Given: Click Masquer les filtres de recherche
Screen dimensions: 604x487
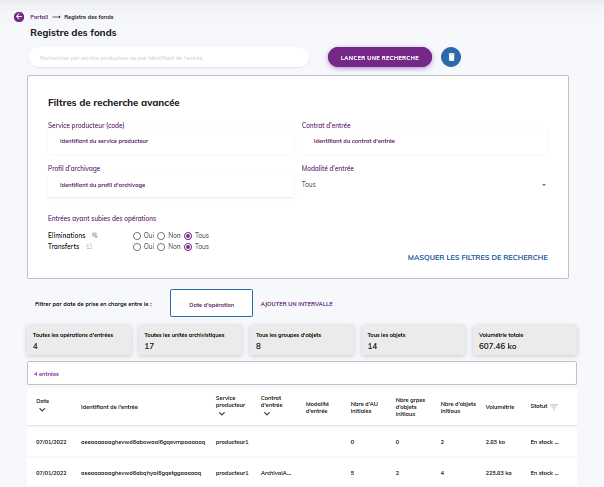Looking at the screenshot, I should click(477, 258).
